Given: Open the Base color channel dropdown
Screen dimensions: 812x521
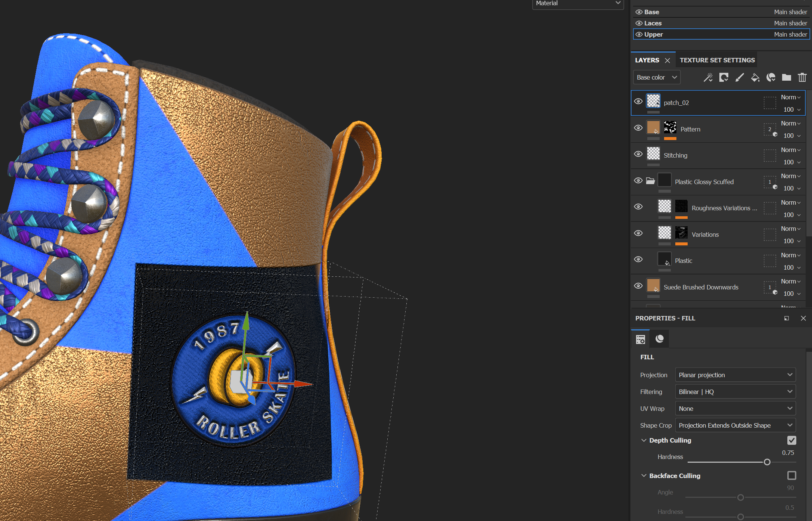Looking at the screenshot, I should pyautogui.click(x=657, y=77).
